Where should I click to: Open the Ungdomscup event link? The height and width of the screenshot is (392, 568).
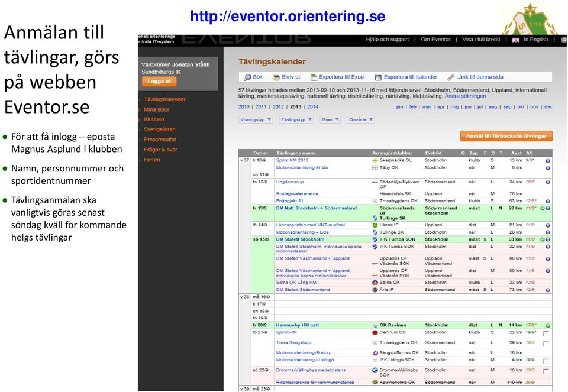pyautogui.click(x=290, y=182)
